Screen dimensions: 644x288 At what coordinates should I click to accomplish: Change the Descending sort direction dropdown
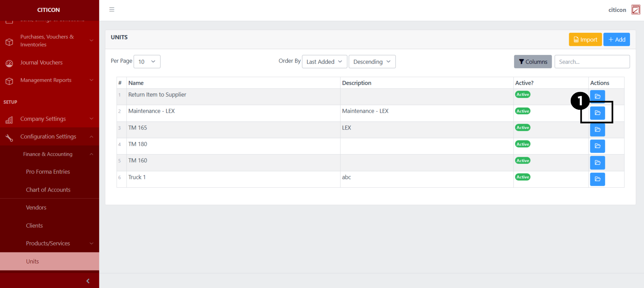pos(372,62)
